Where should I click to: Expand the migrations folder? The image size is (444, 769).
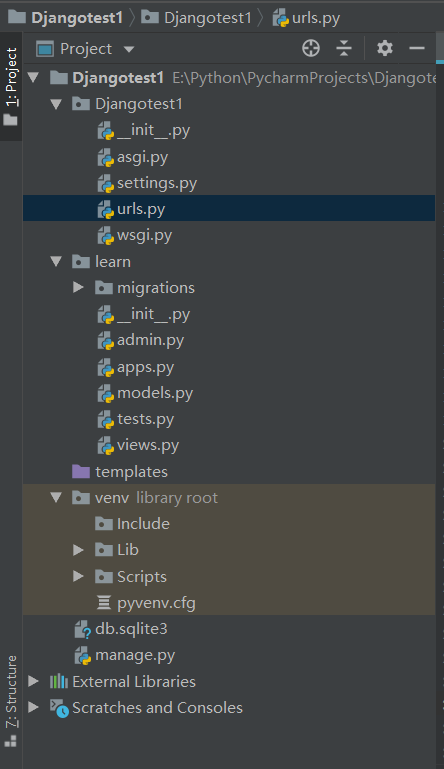[78, 287]
